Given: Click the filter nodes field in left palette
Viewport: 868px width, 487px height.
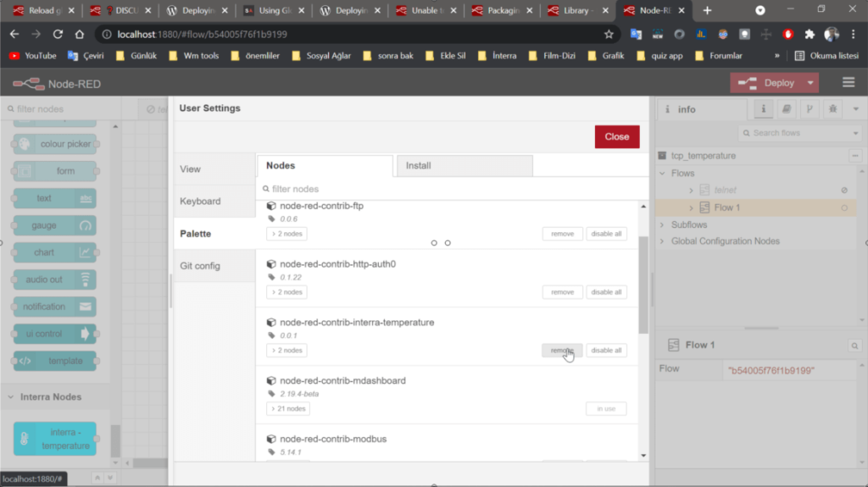Looking at the screenshot, I should [61, 109].
